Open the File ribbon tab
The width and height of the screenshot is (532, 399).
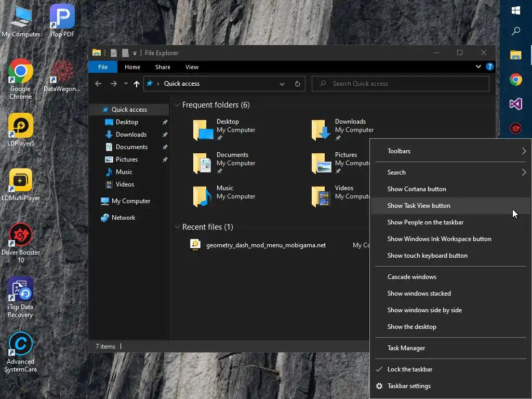coord(103,67)
